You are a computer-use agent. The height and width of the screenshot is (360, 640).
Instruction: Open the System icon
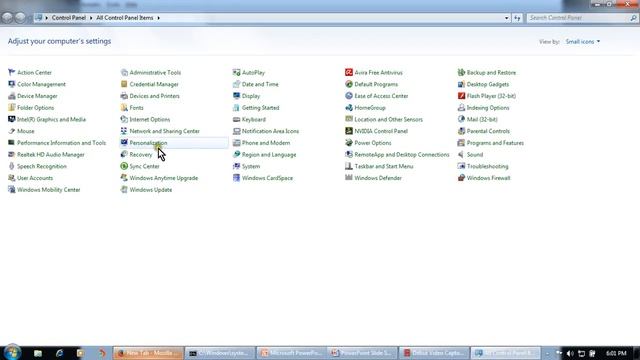[x=236, y=166]
